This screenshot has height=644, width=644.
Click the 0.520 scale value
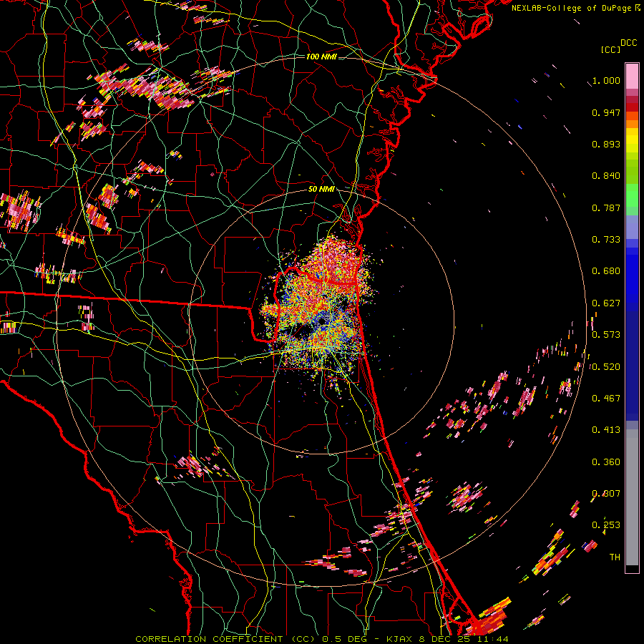pos(606,366)
